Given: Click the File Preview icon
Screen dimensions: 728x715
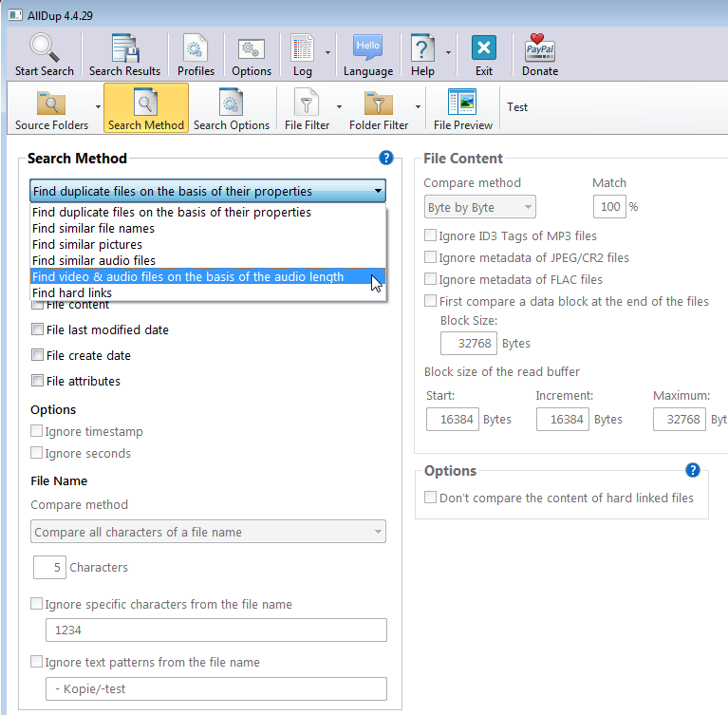Looking at the screenshot, I should coord(462,103).
